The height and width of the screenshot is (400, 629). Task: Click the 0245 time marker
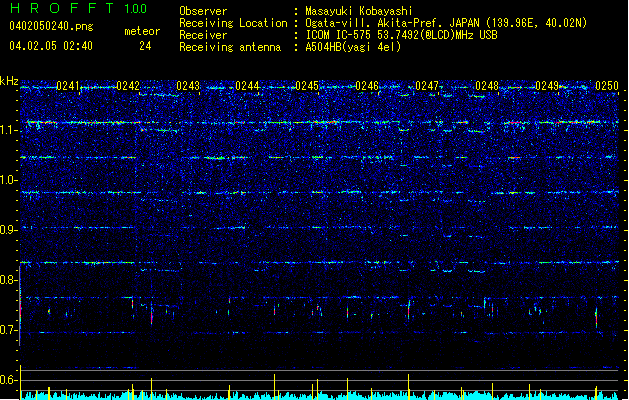(307, 86)
